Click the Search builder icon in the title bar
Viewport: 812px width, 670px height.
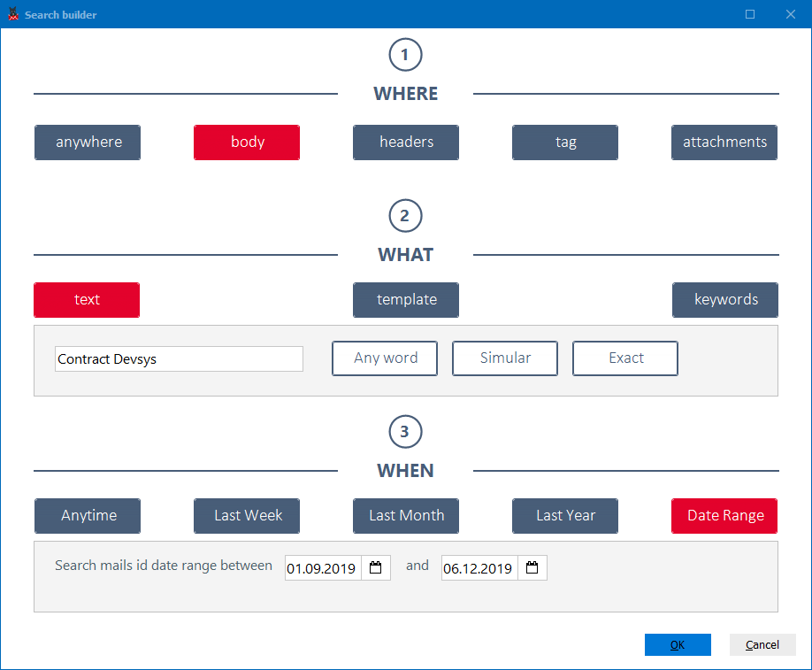(12, 14)
